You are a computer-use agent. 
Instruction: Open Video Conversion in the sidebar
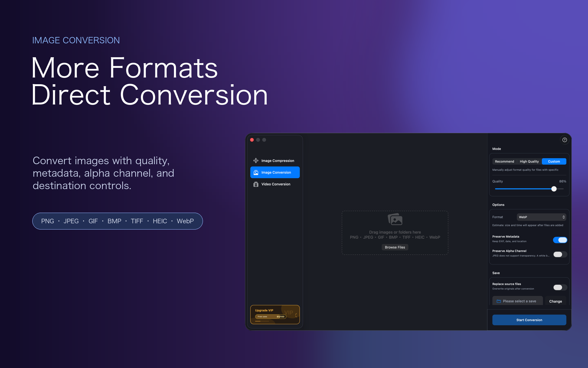(x=275, y=184)
